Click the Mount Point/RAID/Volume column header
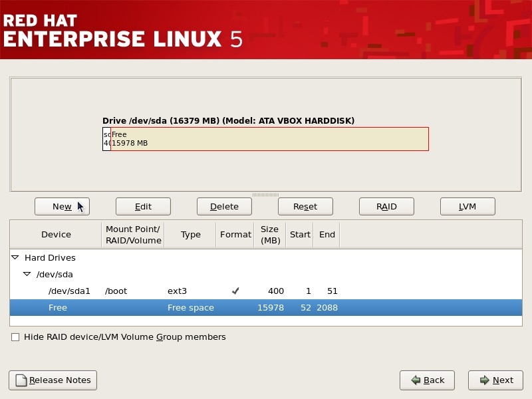This screenshot has width=532, height=399. (133, 235)
